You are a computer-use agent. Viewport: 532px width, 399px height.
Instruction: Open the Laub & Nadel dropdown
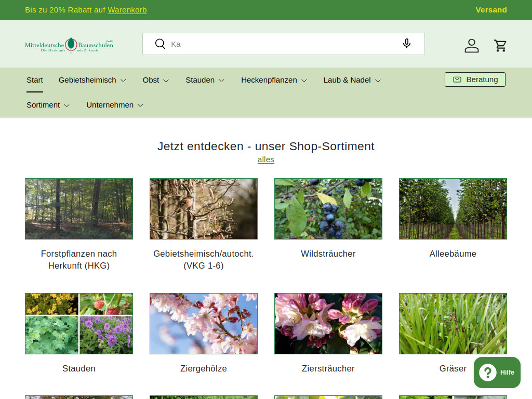coord(352,80)
